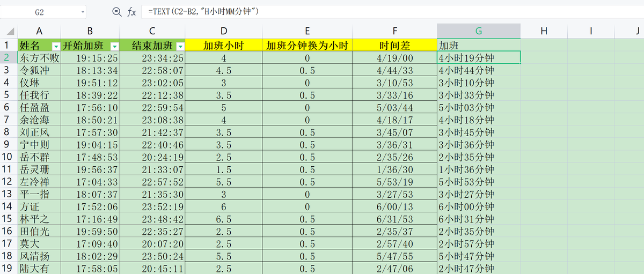Screen dimensions: 644x274
Task: Select the cell 仪琳
Action: 39,82
